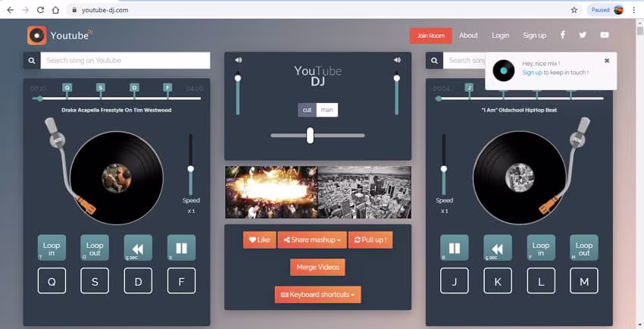Rewind left deck 5 seconds
This screenshot has width=644, height=329.
pos(138,248)
